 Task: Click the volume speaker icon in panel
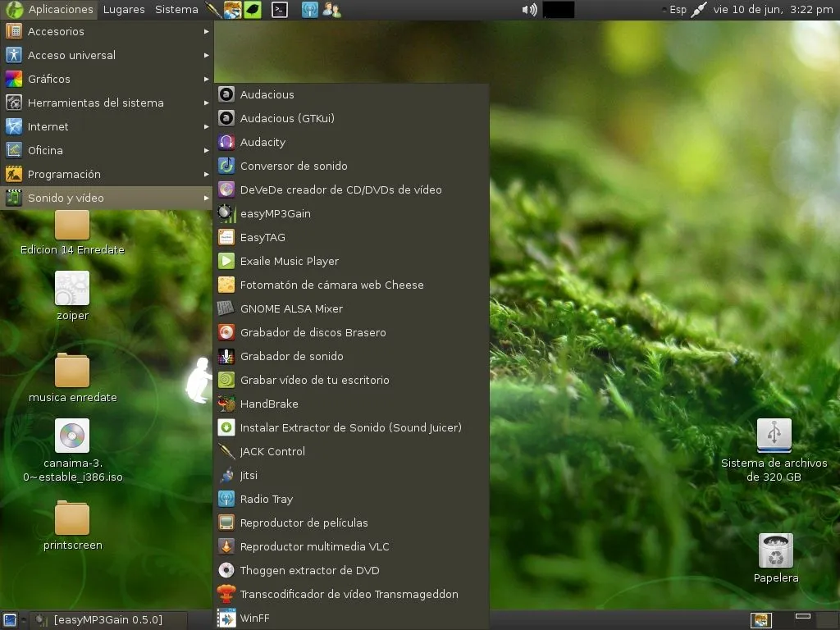coord(529,10)
